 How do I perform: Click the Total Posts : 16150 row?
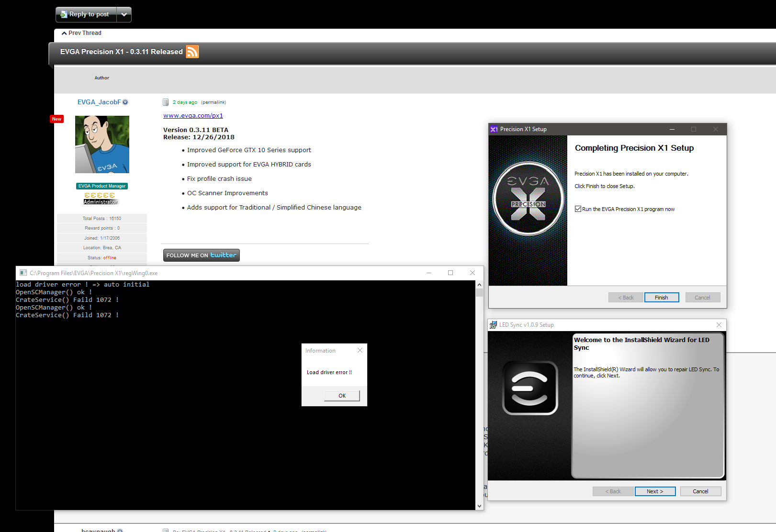pyautogui.click(x=102, y=219)
